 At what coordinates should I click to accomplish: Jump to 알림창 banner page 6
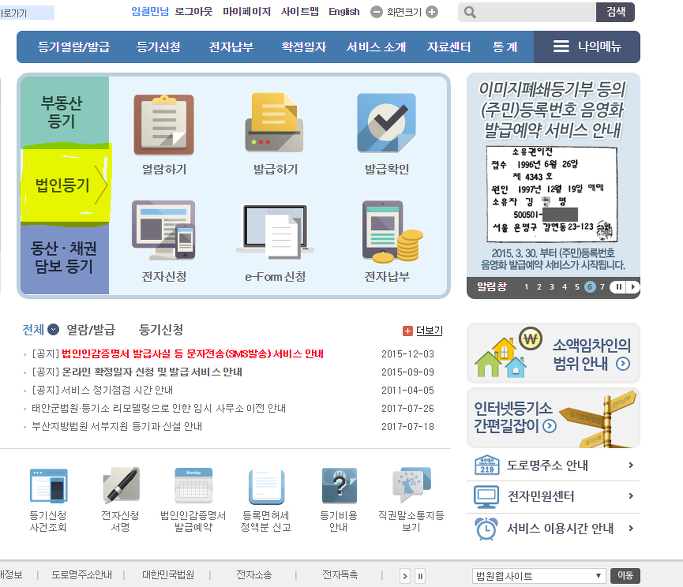pos(589,287)
